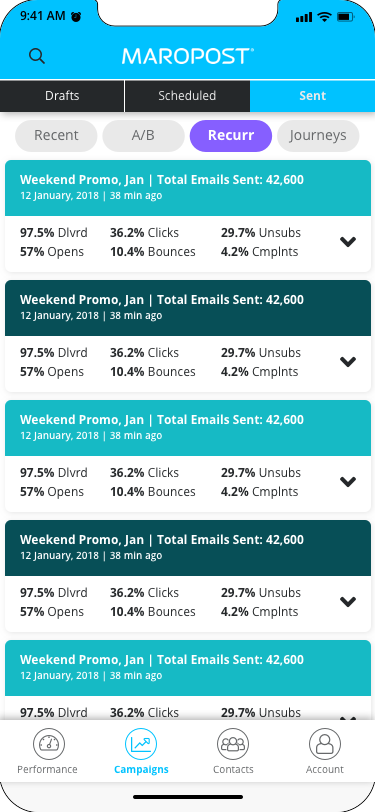
Task: Open the Contacts group icon
Action: click(x=233, y=744)
